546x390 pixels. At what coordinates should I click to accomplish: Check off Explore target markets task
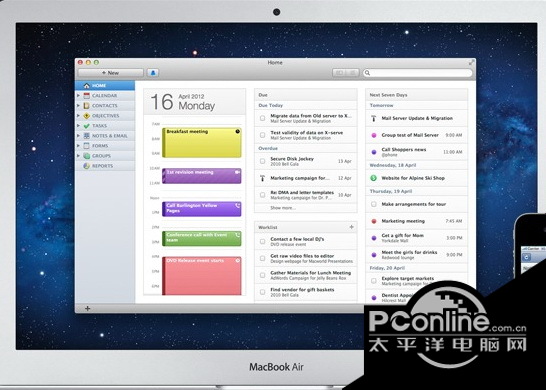[x=374, y=281]
